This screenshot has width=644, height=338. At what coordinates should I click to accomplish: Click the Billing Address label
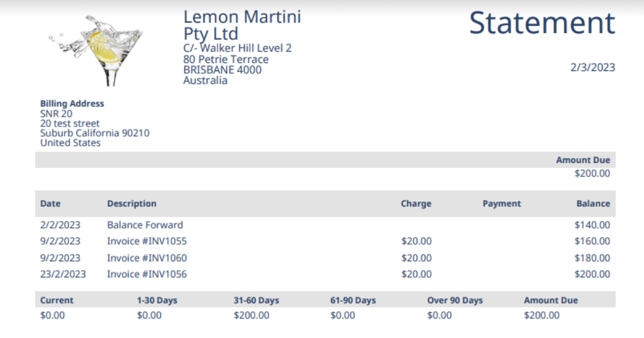[x=72, y=104]
